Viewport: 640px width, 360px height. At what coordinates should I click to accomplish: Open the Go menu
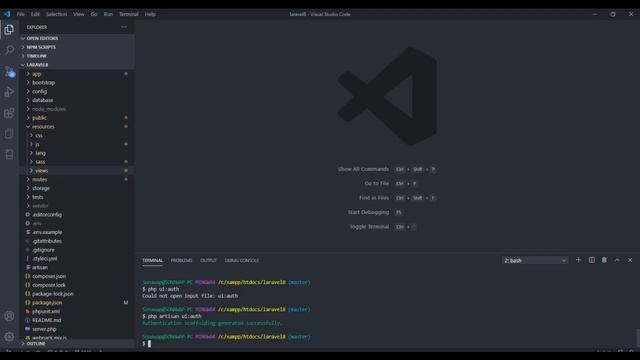pos(94,14)
